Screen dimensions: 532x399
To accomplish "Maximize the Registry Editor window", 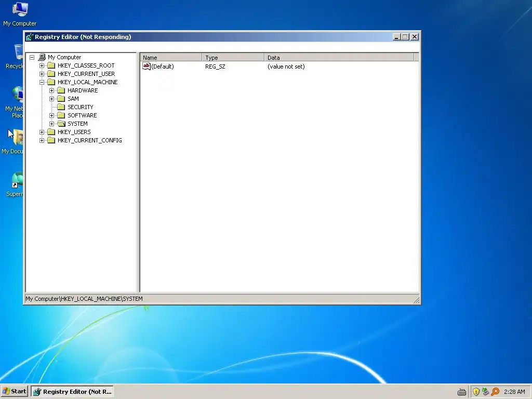I will click(x=405, y=37).
